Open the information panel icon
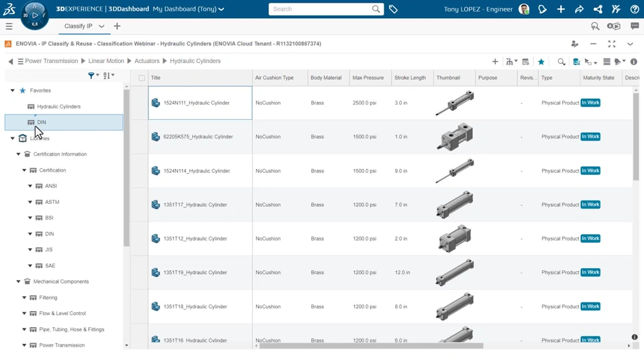The image size is (644, 362). [x=634, y=62]
